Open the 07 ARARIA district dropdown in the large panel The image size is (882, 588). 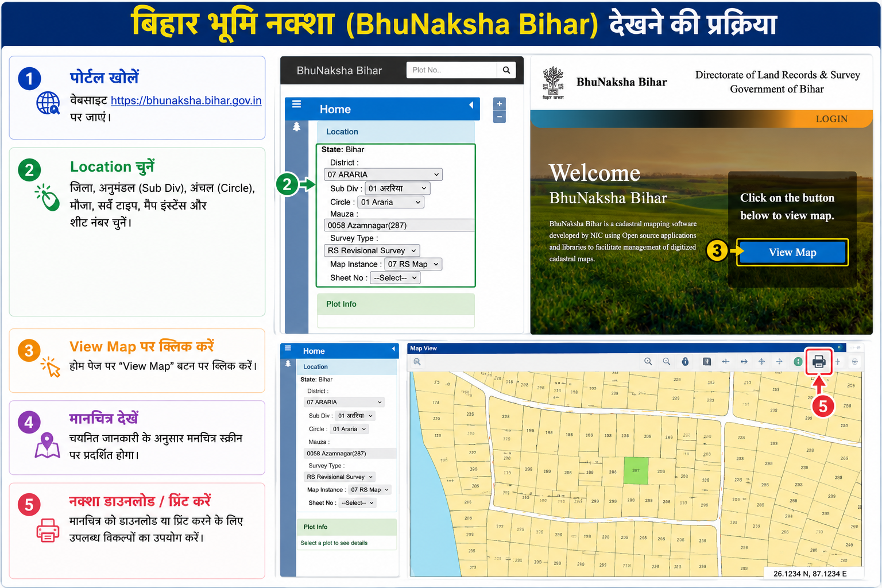(383, 175)
